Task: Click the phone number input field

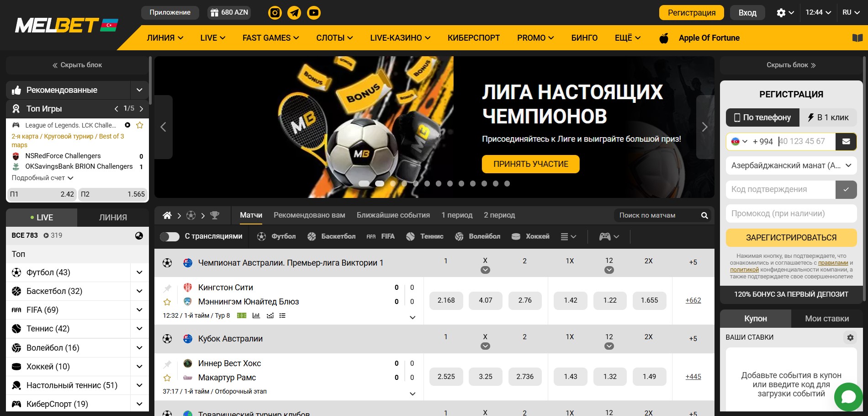Action: pos(805,141)
